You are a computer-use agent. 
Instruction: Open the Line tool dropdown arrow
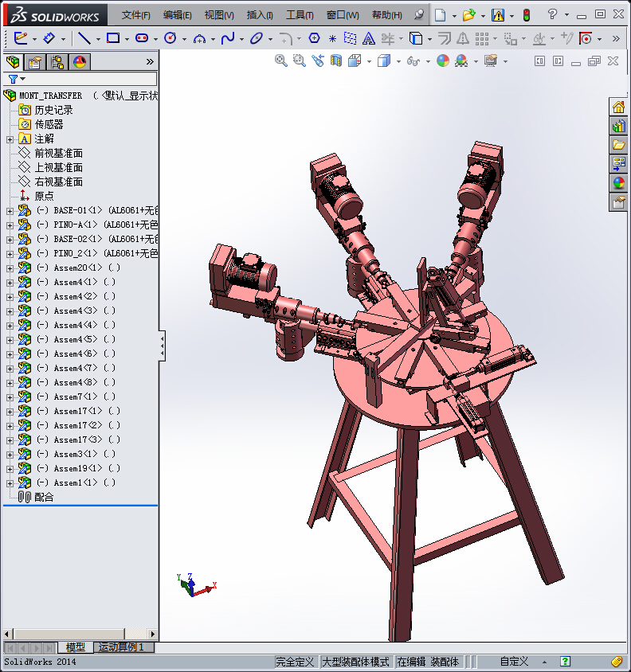point(98,40)
